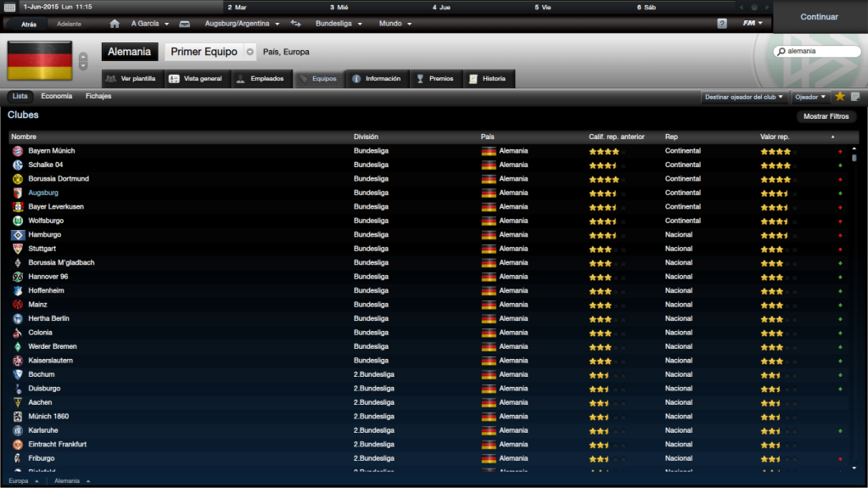Open the help question mark icon

[x=722, y=24]
